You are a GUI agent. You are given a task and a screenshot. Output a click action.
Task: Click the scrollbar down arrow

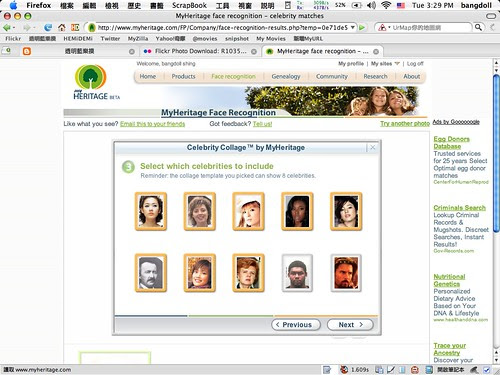click(x=496, y=360)
